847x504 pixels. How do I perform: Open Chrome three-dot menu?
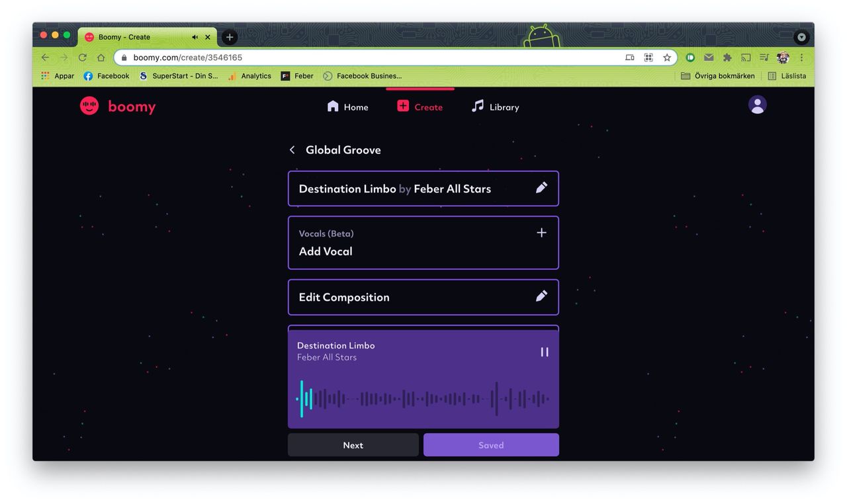point(801,58)
